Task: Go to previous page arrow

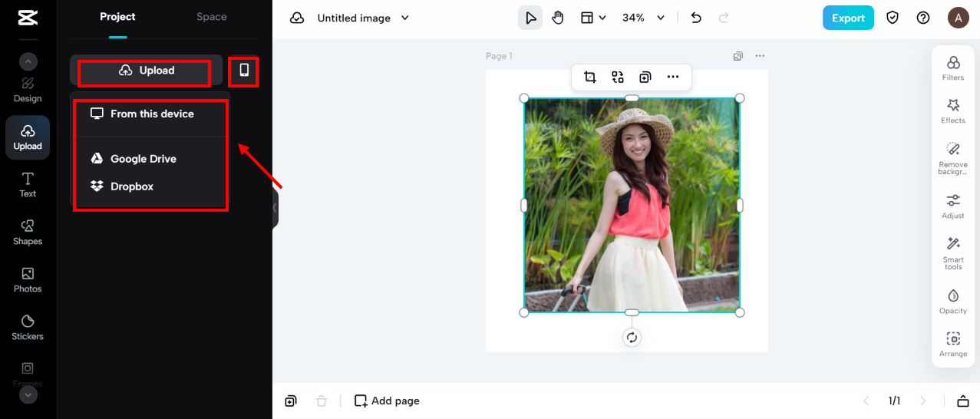Action: pos(866,401)
